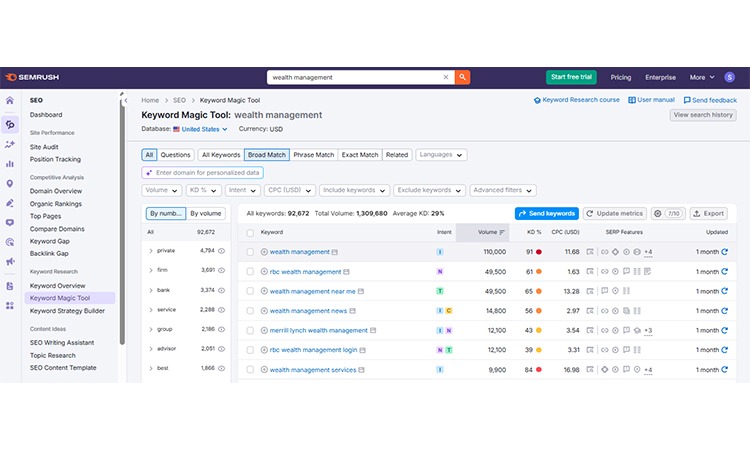Open the apps grid icon in left rail

tap(10, 306)
